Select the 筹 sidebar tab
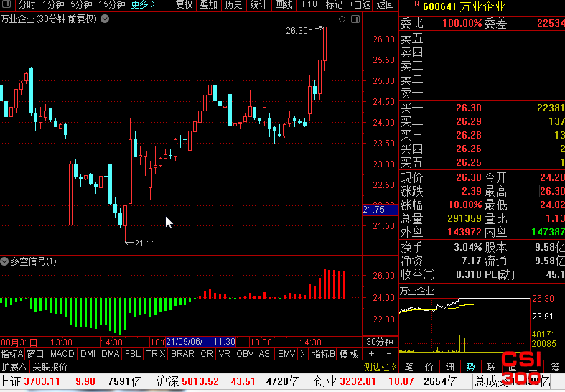Screen dimensions: 565x392 pyautogui.click(x=555, y=367)
